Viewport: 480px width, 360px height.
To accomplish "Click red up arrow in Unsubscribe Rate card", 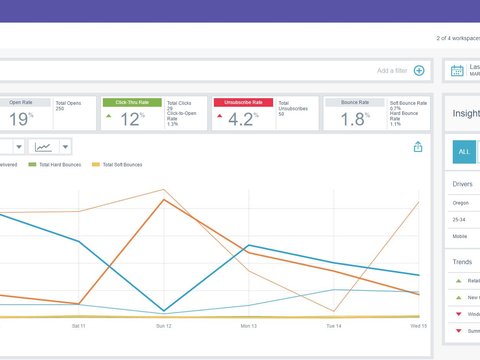I will click(x=219, y=116).
